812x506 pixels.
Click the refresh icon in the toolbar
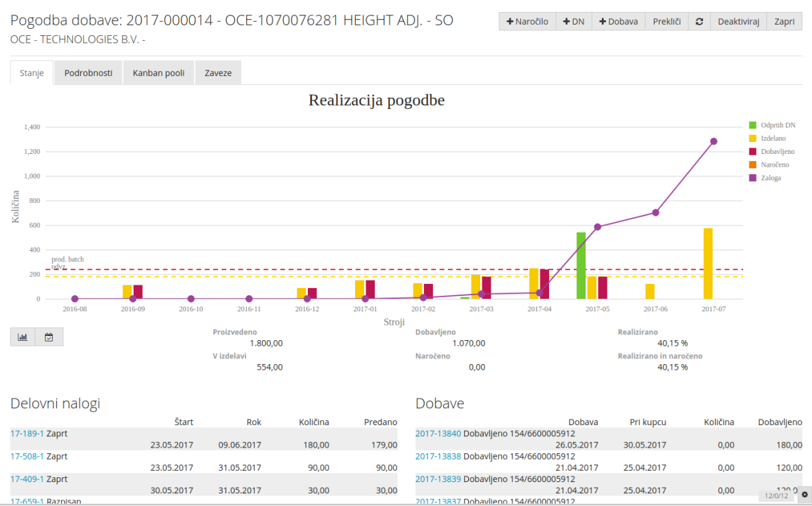point(699,22)
